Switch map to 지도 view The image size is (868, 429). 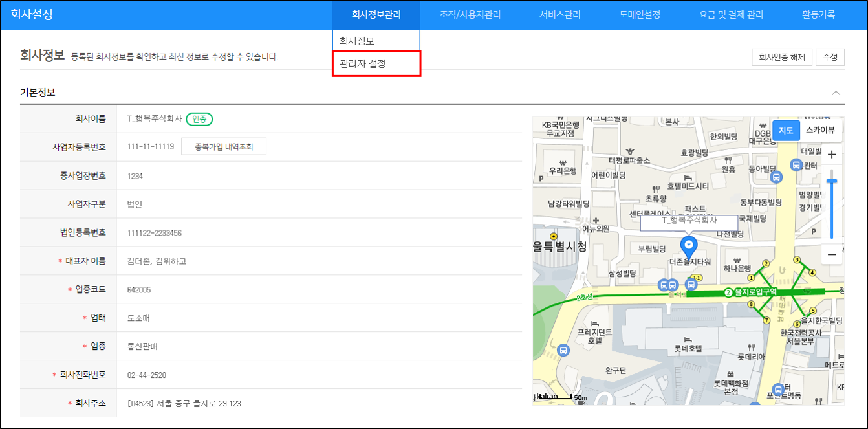786,130
